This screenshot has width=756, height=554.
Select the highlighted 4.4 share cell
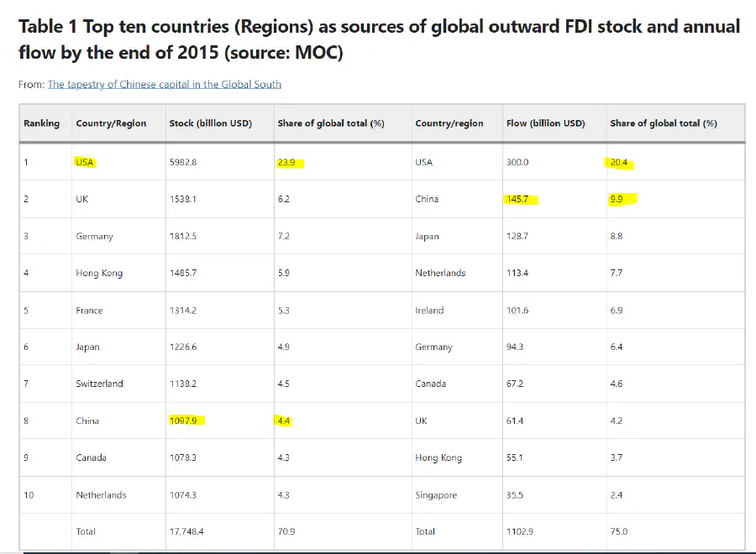coord(284,421)
